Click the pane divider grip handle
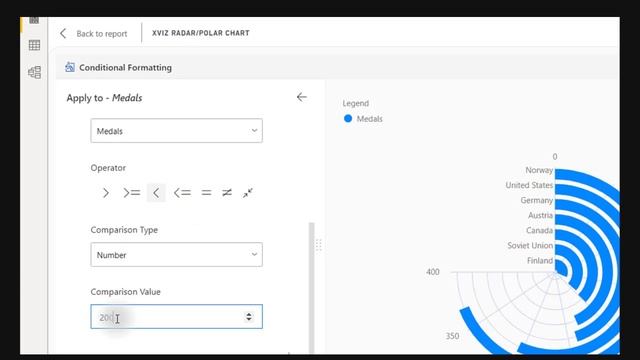This screenshot has height=360, width=640. (x=319, y=245)
